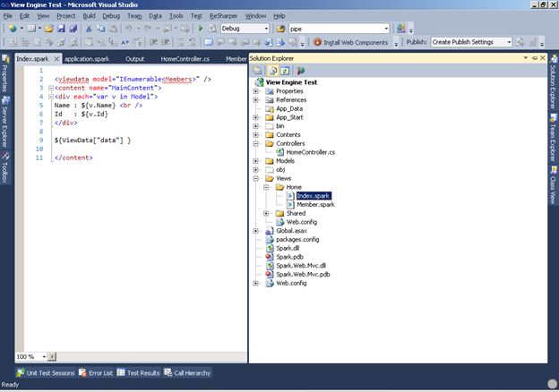Click Refresh icon in Solution Explorer
The height and width of the screenshot is (392, 559).
(x=285, y=71)
